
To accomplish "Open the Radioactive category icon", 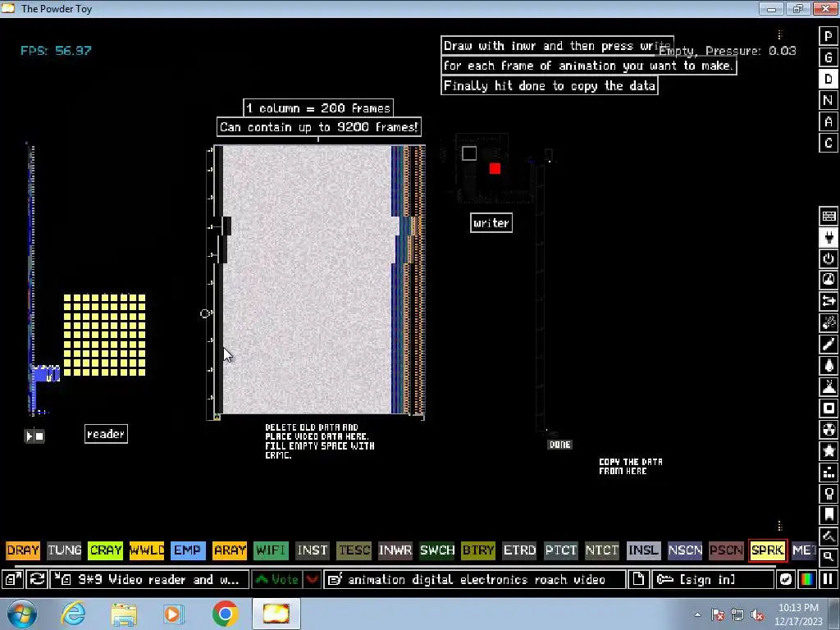I will coord(829,430).
